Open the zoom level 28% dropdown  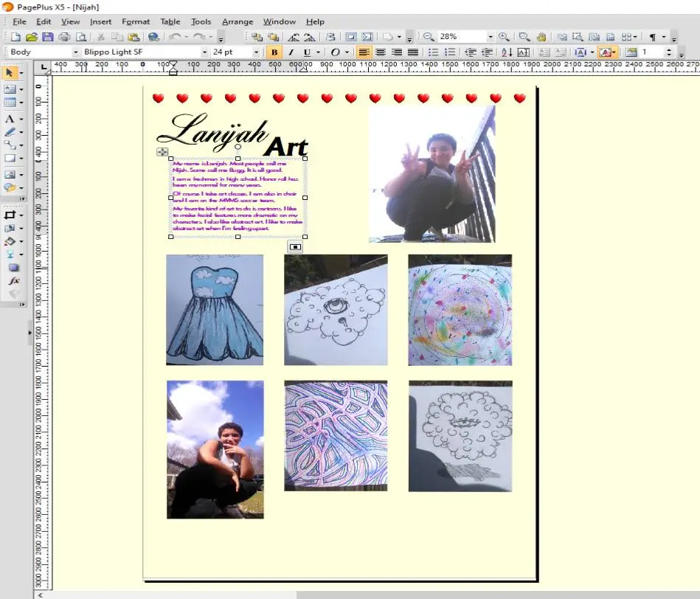click(490, 36)
